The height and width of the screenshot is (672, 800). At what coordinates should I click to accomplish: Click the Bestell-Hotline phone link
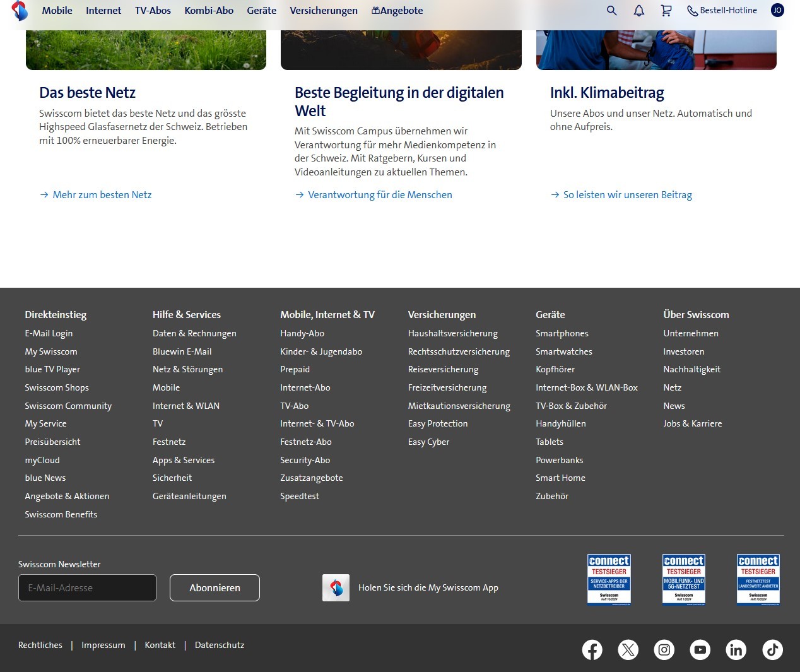pyautogui.click(x=722, y=11)
